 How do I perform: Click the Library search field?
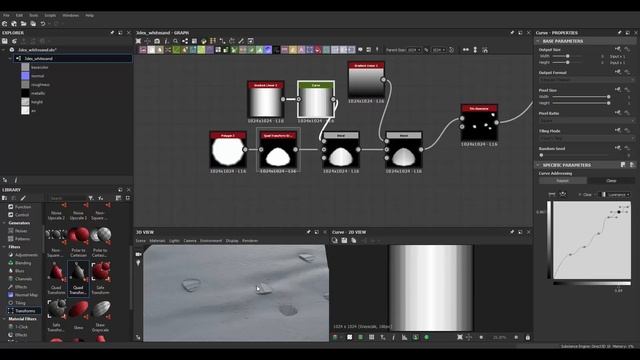pos(67,198)
